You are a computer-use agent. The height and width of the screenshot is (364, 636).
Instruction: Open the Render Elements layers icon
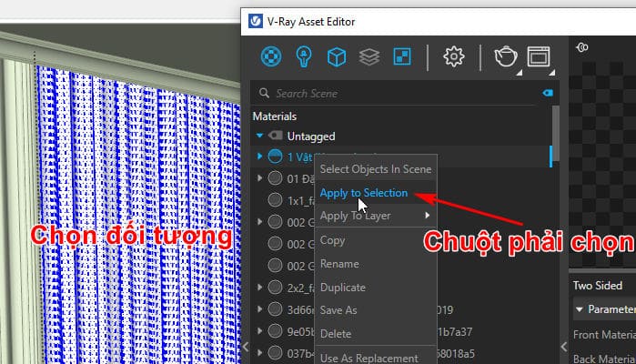pyautogui.click(x=368, y=57)
